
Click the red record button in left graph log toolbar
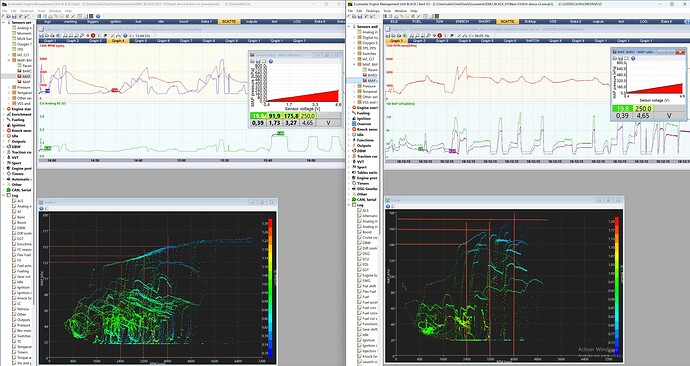tap(93, 35)
